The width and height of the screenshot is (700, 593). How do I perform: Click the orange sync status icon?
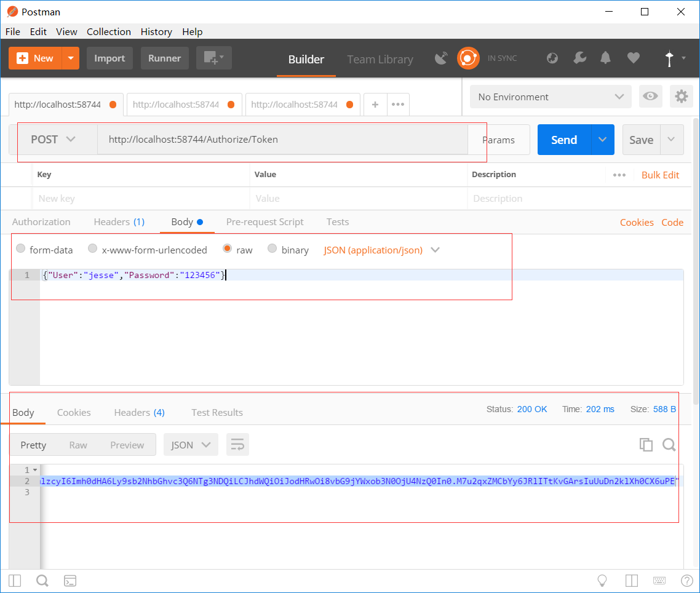tap(468, 58)
